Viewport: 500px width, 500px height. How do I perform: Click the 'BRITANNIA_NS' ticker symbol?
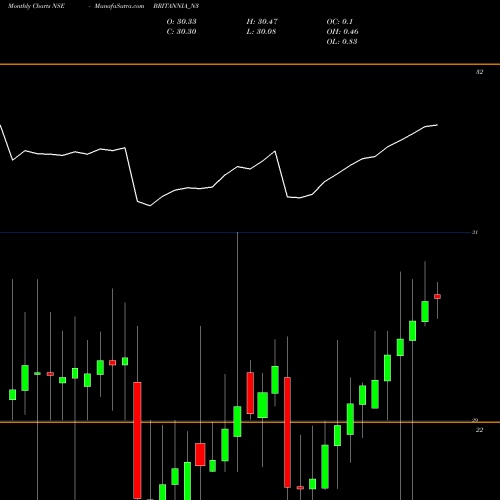[x=176, y=6]
